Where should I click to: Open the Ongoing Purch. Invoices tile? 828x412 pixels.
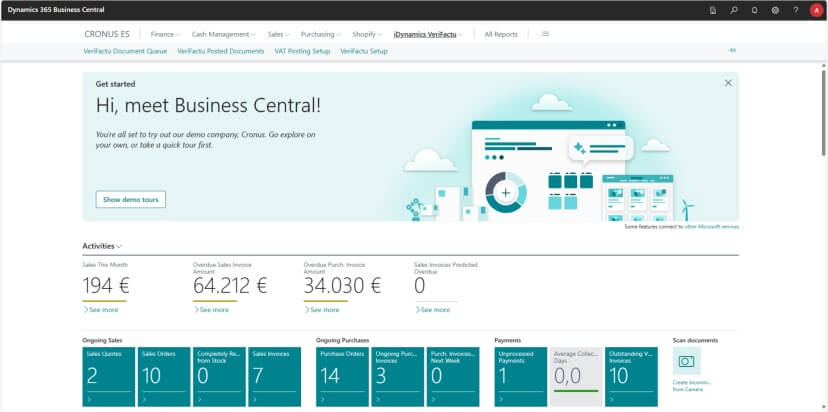pos(398,377)
